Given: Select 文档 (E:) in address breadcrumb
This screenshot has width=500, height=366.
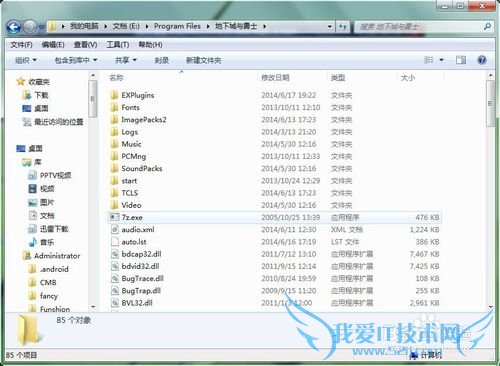Looking at the screenshot, I should pyautogui.click(x=126, y=26).
